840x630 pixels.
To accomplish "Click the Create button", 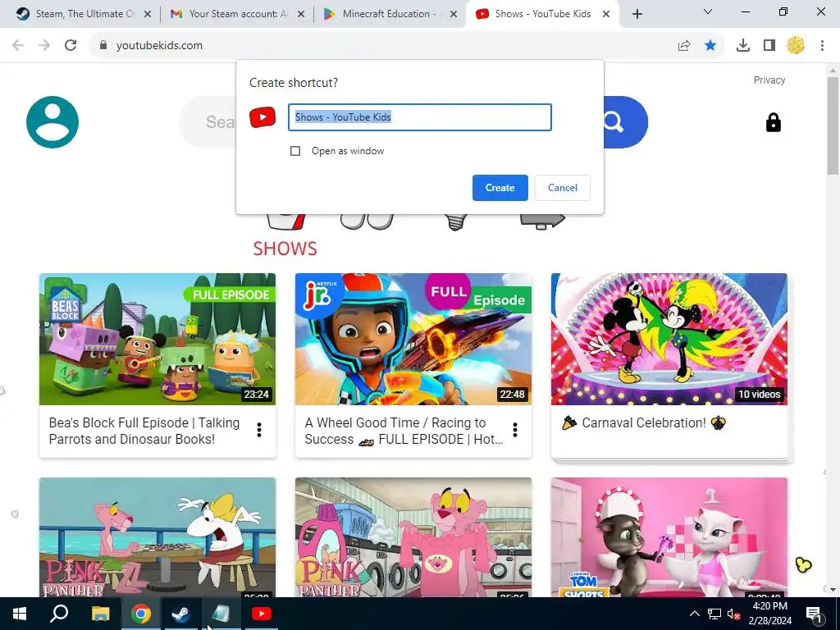I will (x=500, y=188).
